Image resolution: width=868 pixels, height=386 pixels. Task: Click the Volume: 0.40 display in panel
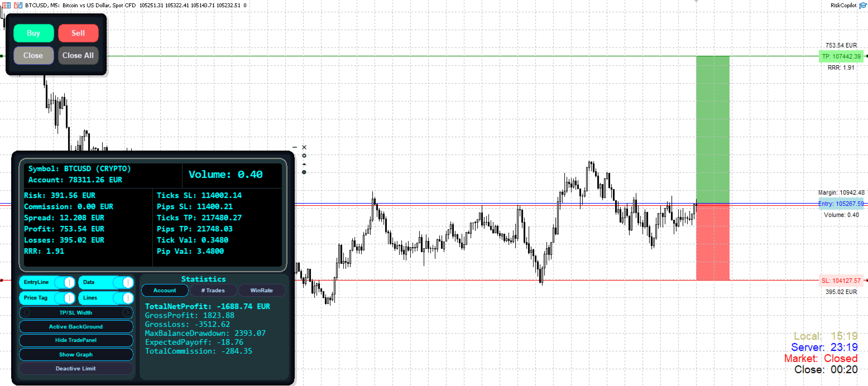(x=226, y=175)
